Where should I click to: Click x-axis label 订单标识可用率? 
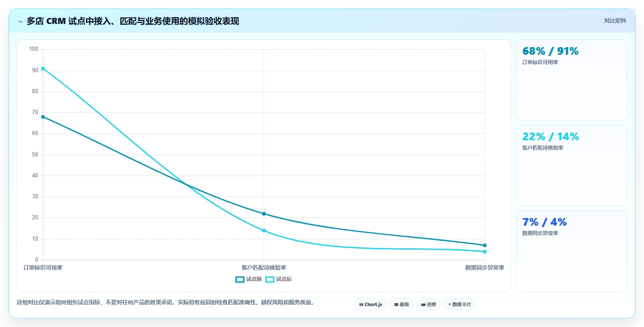click(43, 268)
